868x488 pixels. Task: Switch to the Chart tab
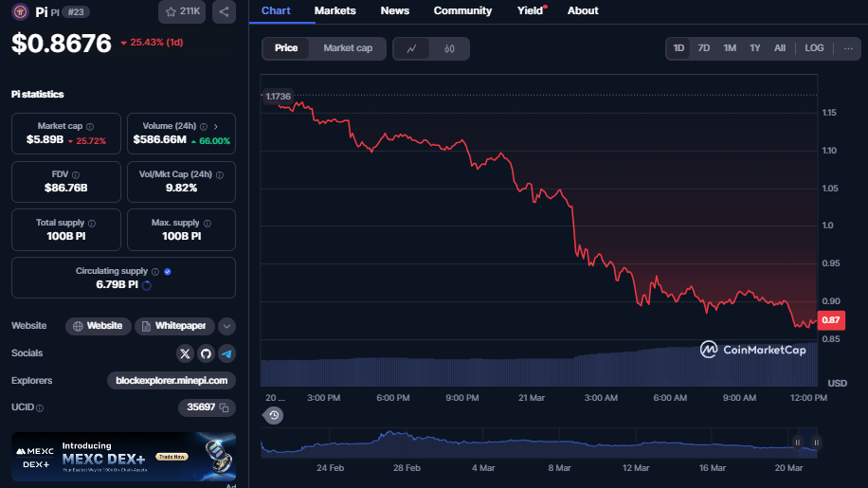click(276, 11)
